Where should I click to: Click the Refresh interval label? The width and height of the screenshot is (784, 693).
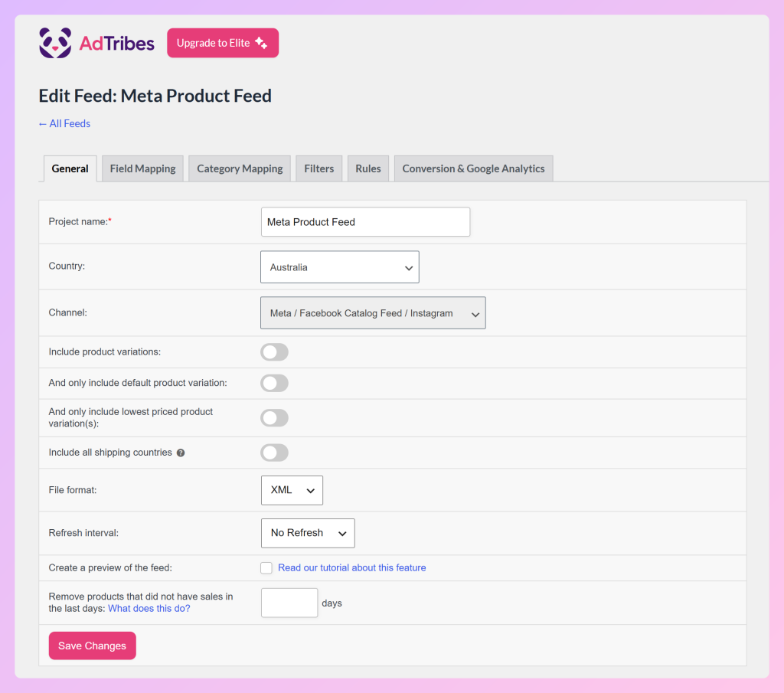click(83, 533)
